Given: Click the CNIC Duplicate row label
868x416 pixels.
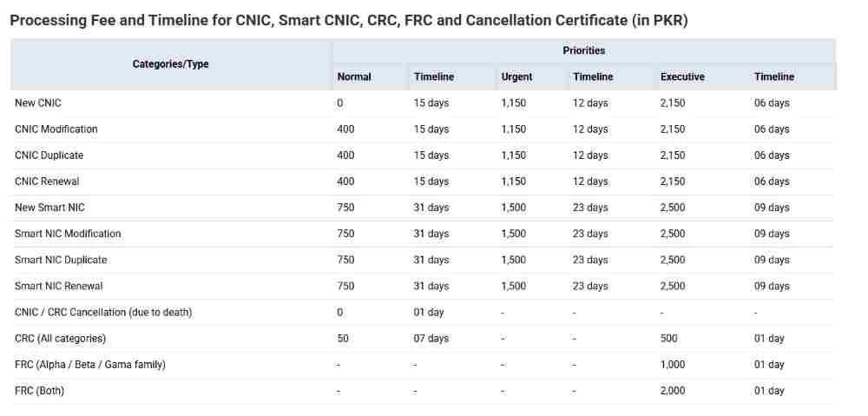Looking at the screenshot, I should 49,155.
